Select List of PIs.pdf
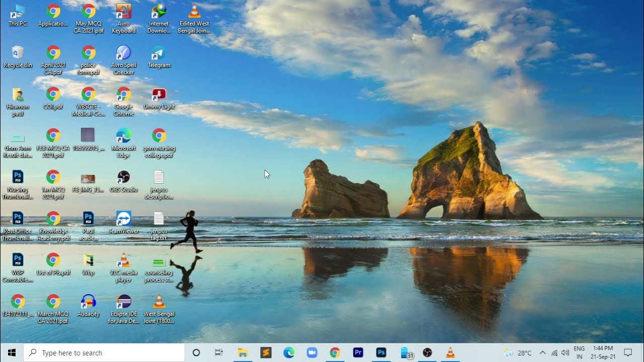 click(x=53, y=264)
